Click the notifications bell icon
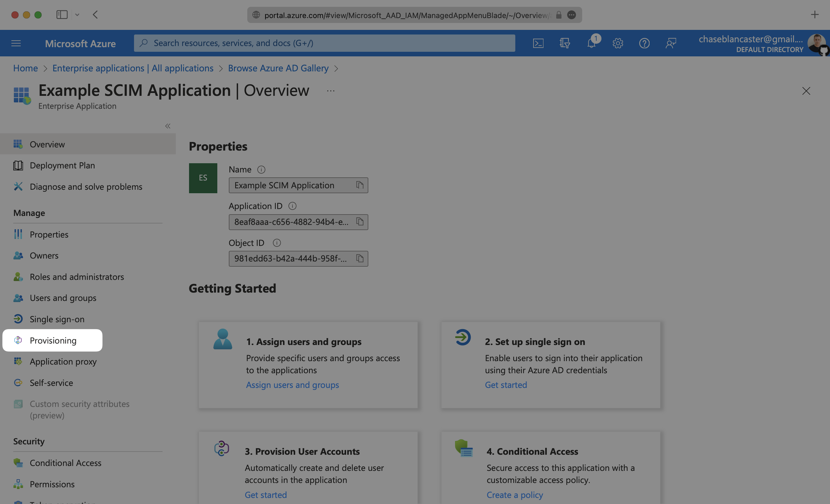Screen dimensions: 830x504 591,43
